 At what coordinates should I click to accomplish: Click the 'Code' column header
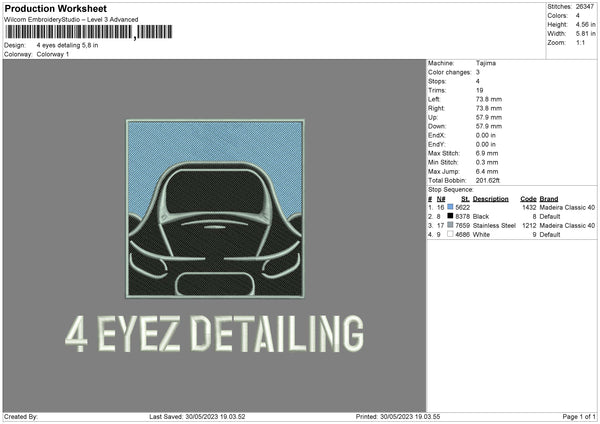pyautogui.click(x=528, y=199)
